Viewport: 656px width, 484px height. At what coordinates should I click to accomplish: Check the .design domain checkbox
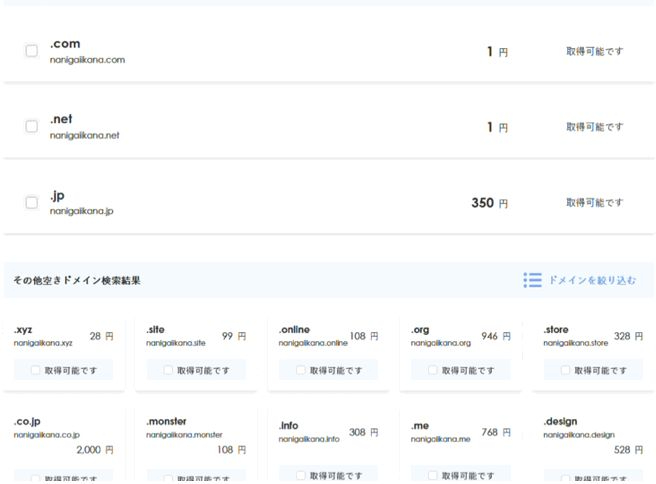point(565,479)
